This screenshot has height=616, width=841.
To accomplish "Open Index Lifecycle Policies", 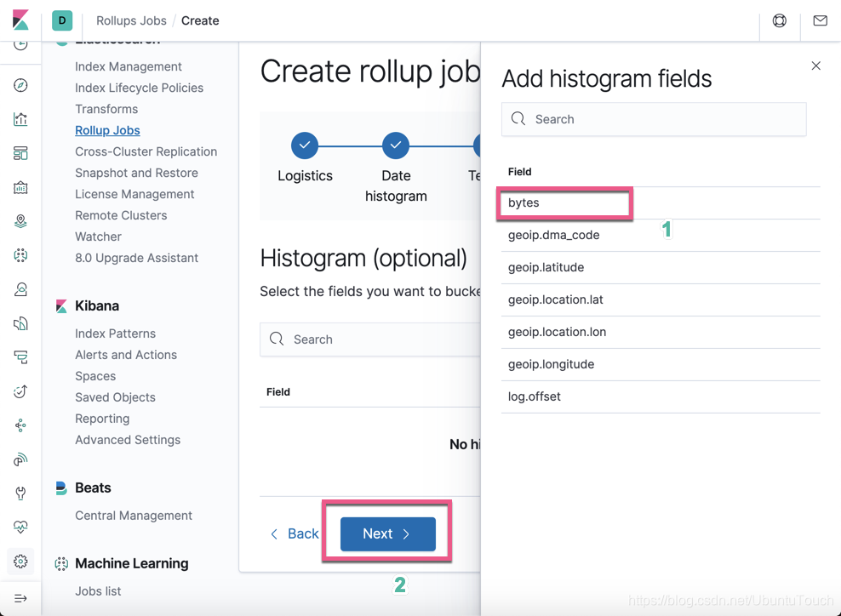I will pyautogui.click(x=139, y=88).
